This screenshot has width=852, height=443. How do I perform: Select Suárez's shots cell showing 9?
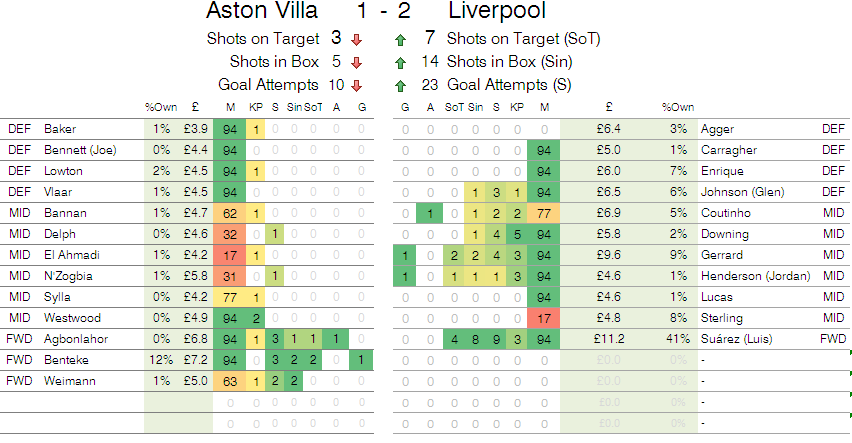click(496, 339)
